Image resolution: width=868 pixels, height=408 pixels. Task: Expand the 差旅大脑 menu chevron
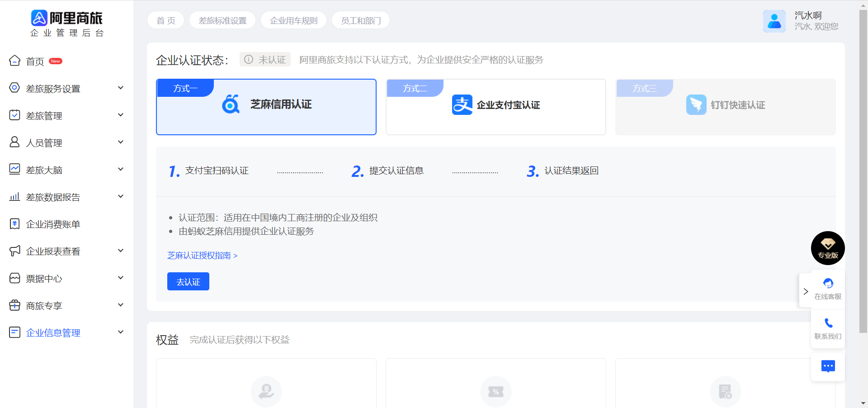point(121,169)
